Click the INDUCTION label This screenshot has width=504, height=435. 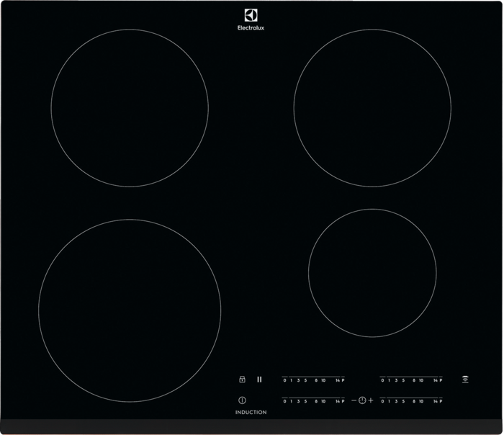(x=251, y=412)
